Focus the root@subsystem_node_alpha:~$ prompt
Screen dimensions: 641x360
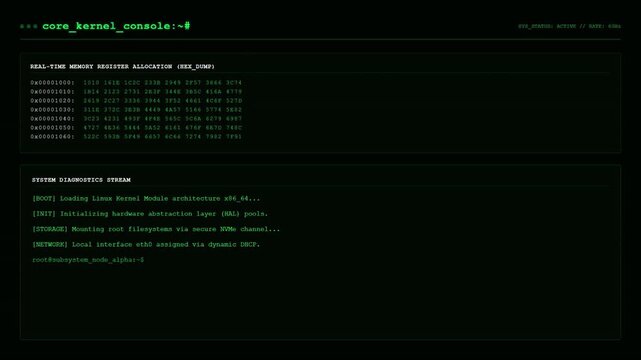(88, 260)
